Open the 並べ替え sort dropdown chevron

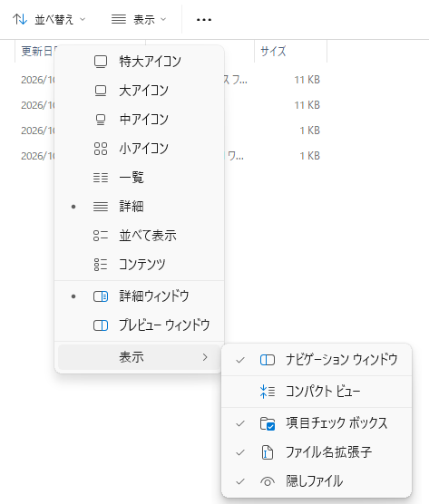pos(83,20)
